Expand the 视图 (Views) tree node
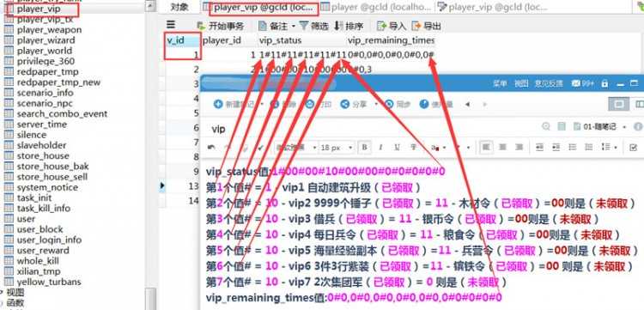Viewport: 644px width, 310px height. click(x=2, y=292)
